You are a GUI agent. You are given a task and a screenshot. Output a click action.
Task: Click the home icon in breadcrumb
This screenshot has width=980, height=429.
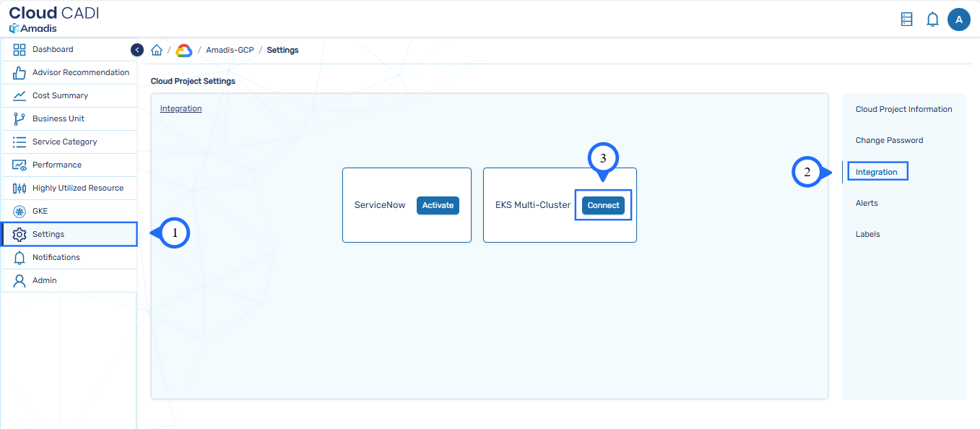157,51
